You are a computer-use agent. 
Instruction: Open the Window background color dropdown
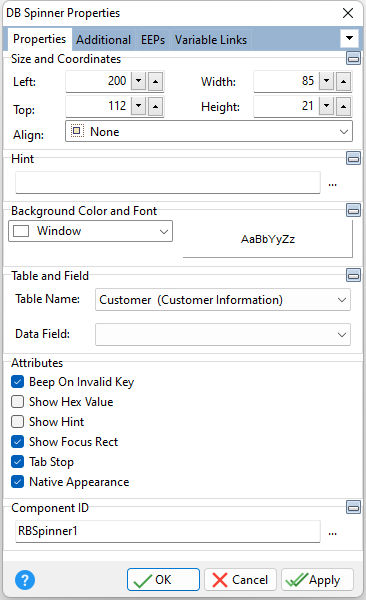click(90, 231)
